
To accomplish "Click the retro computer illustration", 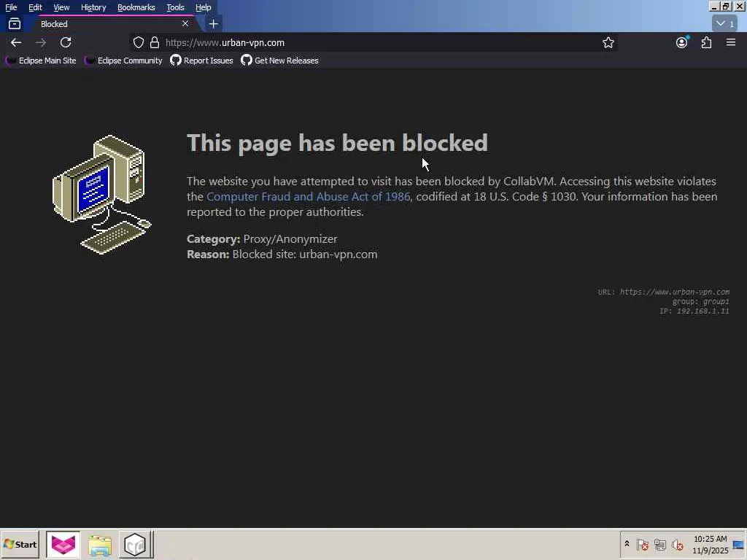I will click(x=102, y=194).
